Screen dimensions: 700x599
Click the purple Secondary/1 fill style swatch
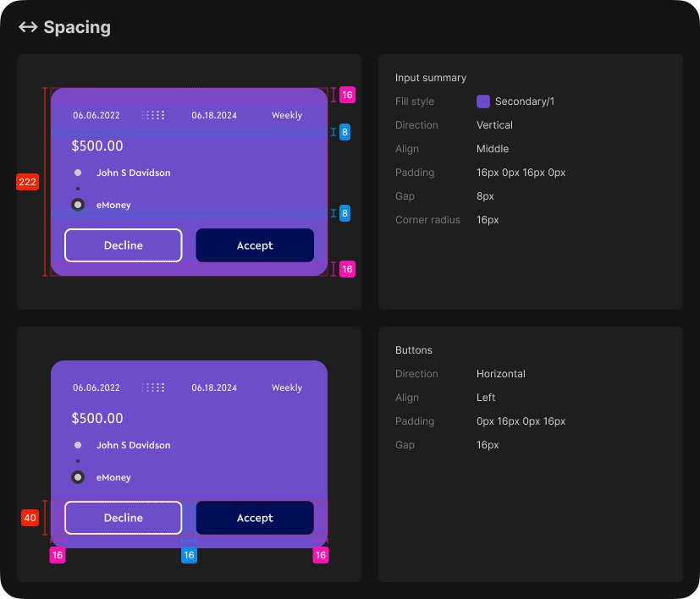pos(483,102)
